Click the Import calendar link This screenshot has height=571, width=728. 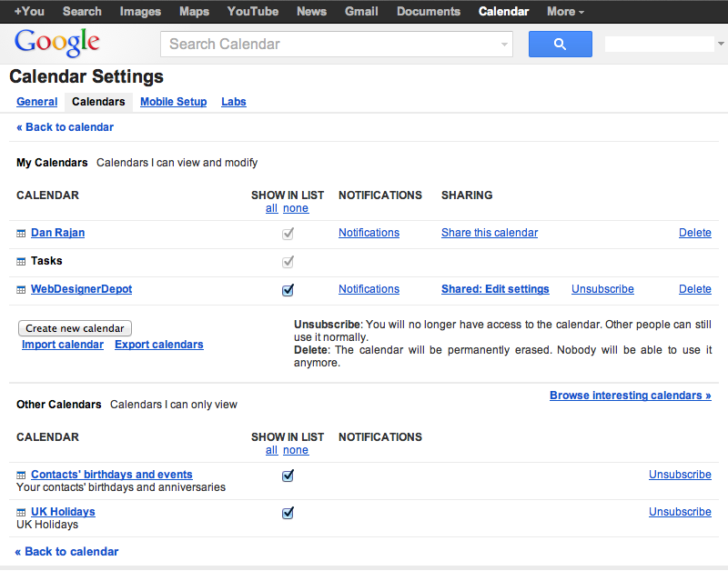(63, 345)
